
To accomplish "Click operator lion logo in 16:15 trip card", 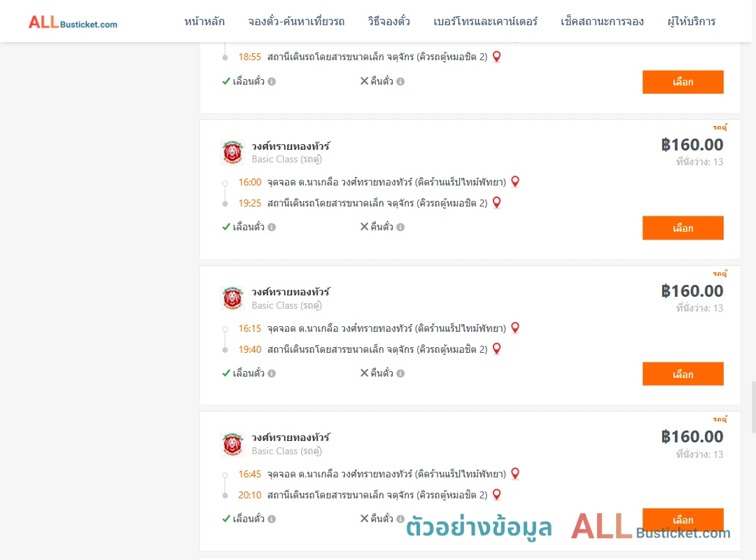I will (232, 298).
